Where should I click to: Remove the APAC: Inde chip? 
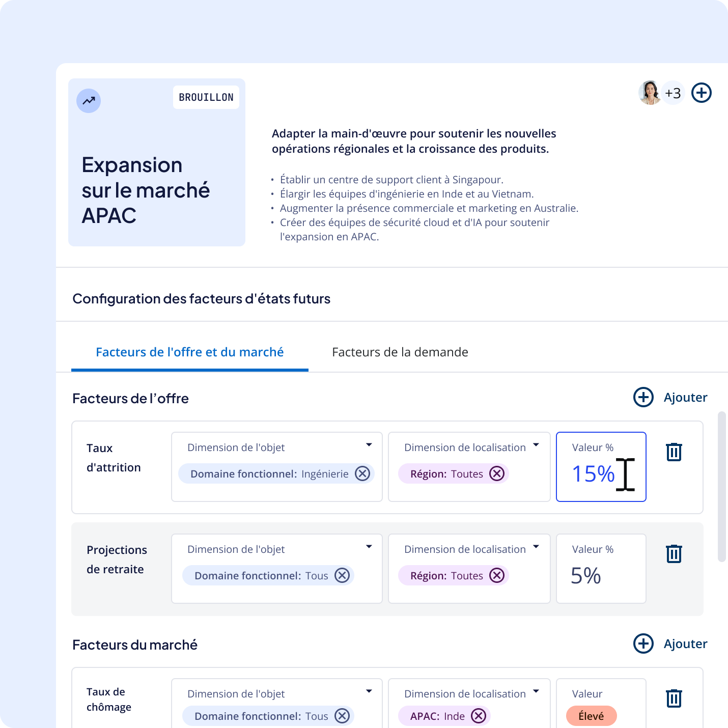(x=479, y=716)
